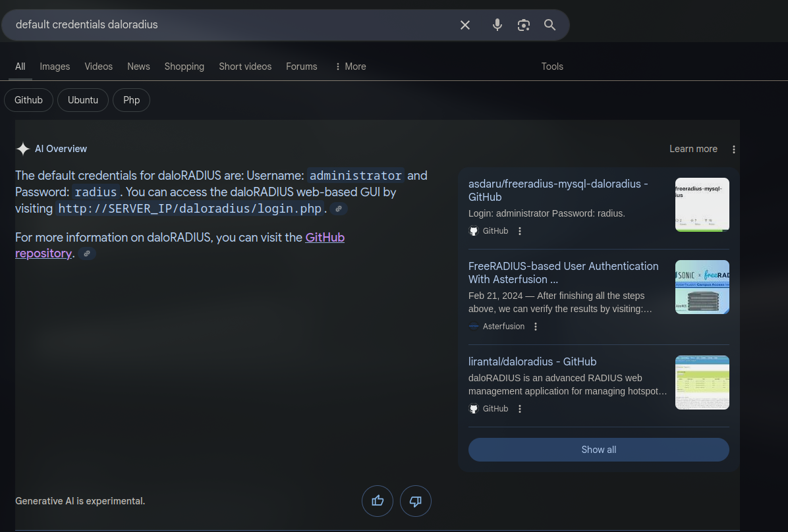Clear the search box text

click(x=465, y=25)
